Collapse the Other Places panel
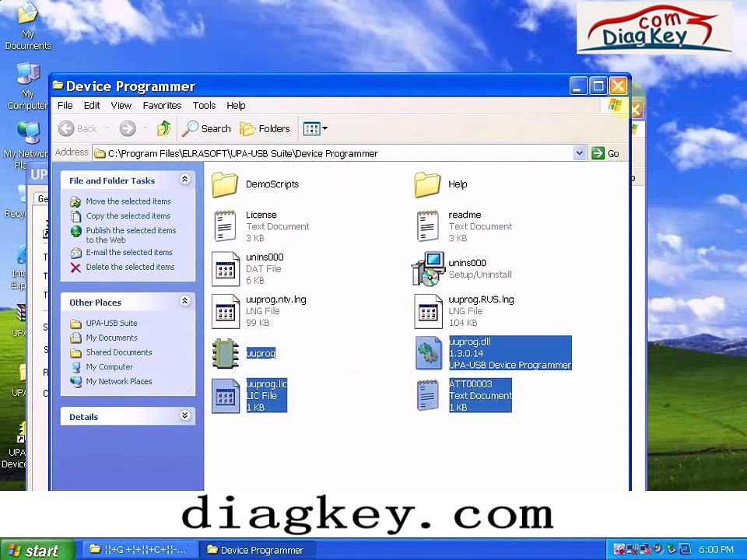The height and width of the screenshot is (560, 747). click(185, 302)
